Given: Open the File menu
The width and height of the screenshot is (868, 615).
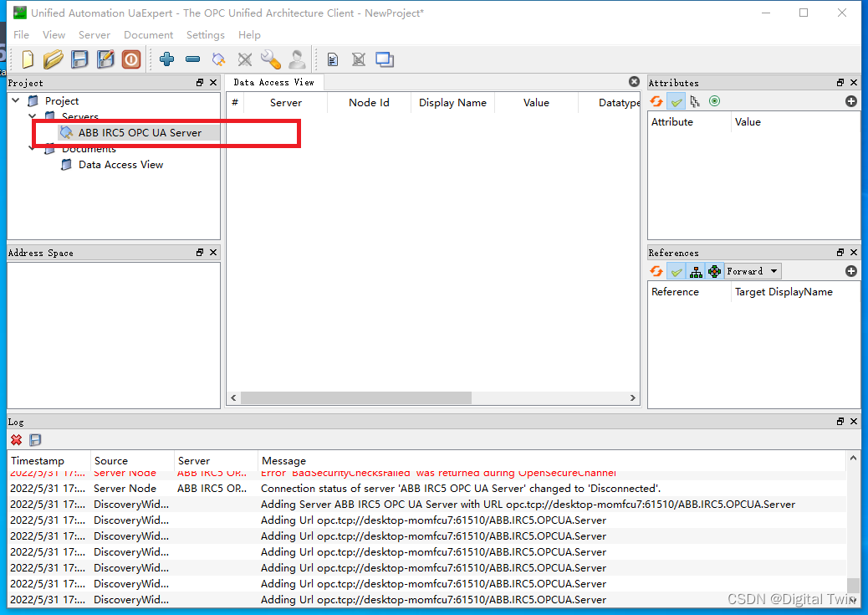Looking at the screenshot, I should pyautogui.click(x=21, y=34).
